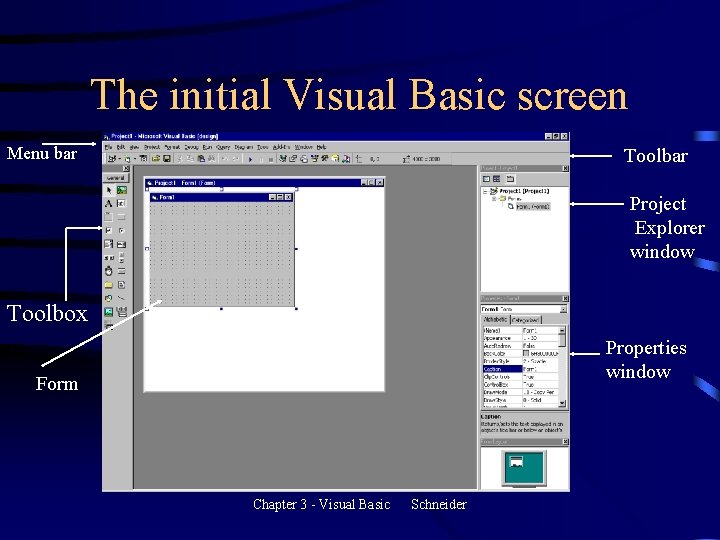Select the FileListBox control in the toolbox
The width and height of the screenshot is (720, 540).
pyautogui.click(x=122, y=285)
